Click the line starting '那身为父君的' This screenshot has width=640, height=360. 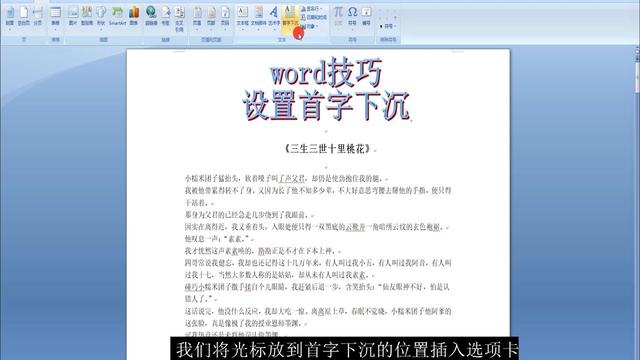[247, 215]
